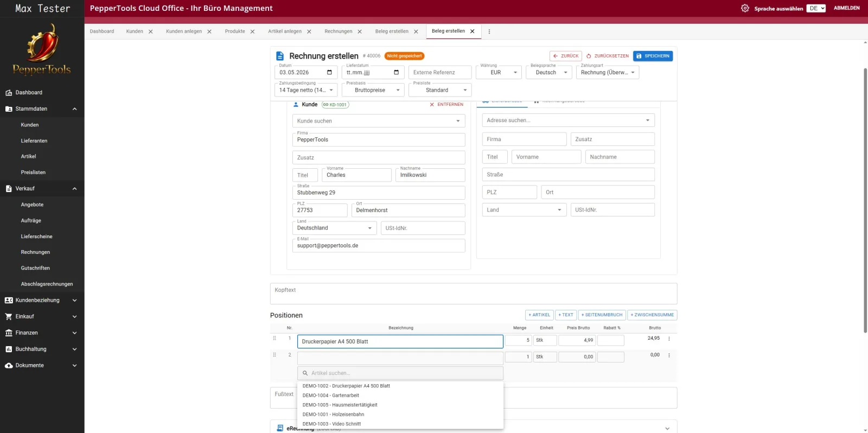Screen dimensions: 868x433
Task: Open the Datum calendar picker icon
Action: tap(329, 72)
